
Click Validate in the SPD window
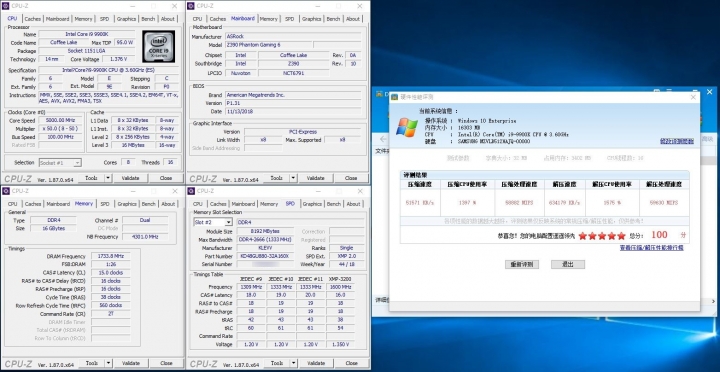(x=316, y=363)
